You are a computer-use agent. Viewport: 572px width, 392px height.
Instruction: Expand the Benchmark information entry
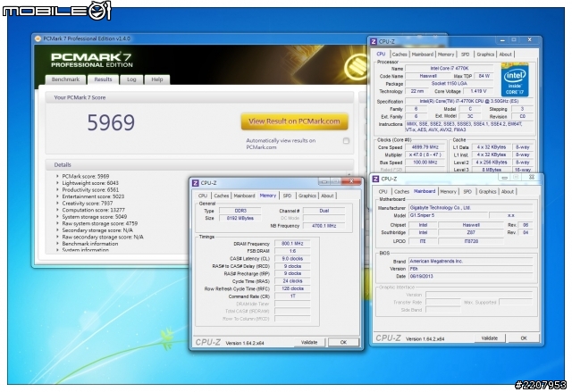coord(57,244)
